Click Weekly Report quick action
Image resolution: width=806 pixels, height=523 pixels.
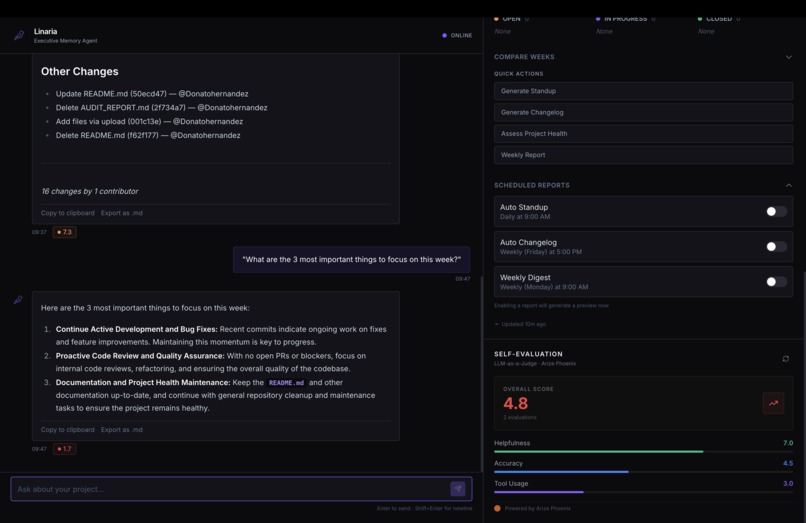pos(643,155)
